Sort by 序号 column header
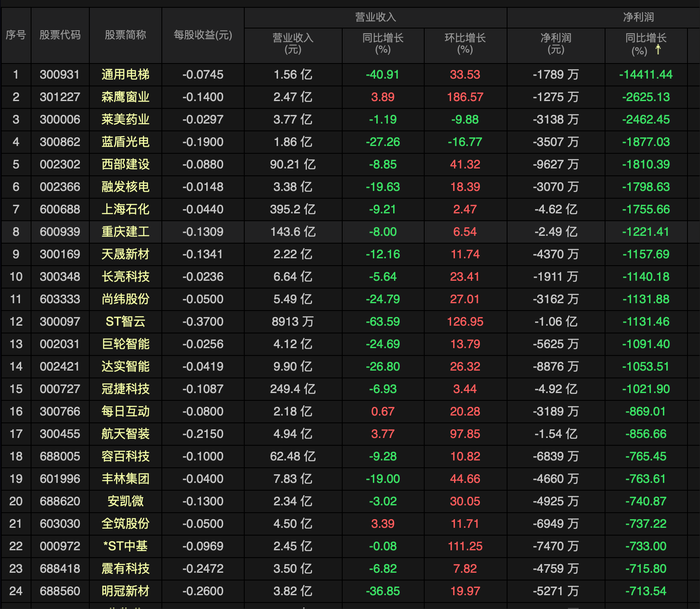 [16, 35]
